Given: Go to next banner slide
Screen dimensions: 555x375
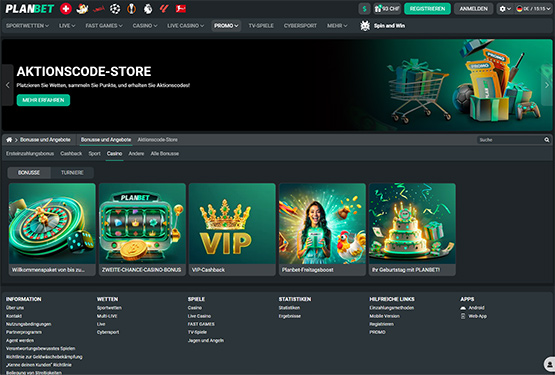Looking at the screenshot, I should (547, 85).
